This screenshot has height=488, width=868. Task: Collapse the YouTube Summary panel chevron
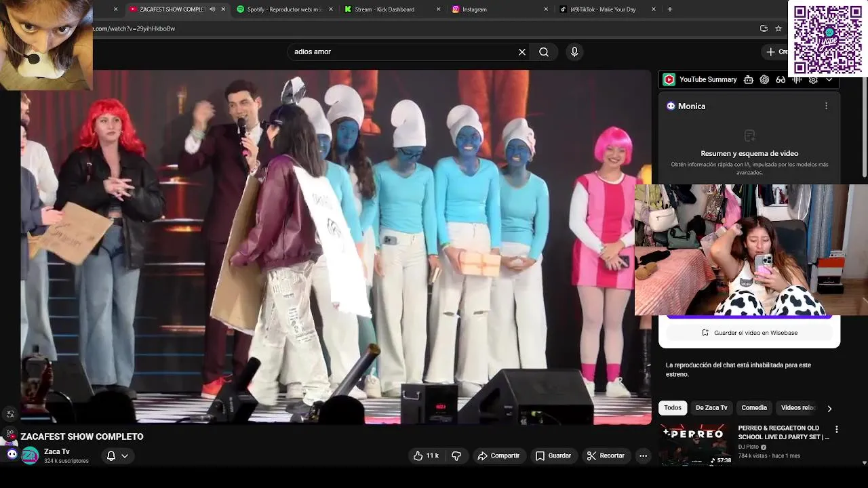coord(829,79)
